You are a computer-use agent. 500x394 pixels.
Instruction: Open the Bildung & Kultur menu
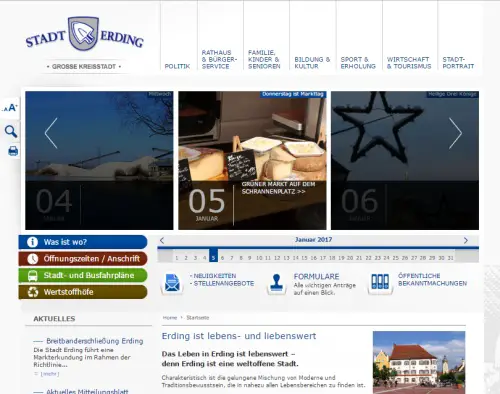coord(312,63)
